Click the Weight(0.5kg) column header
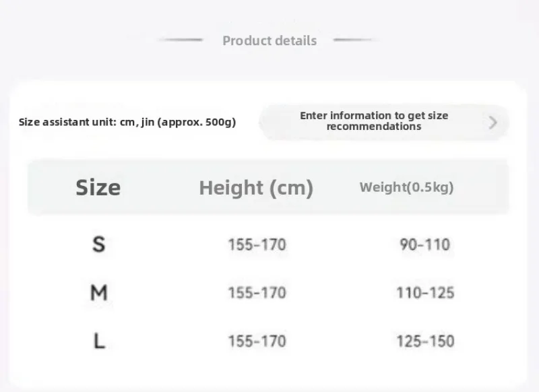 click(406, 187)
